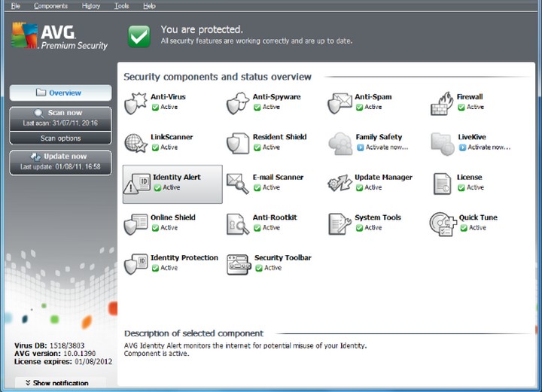Open the Components menu
Viewport: 542px width, 392px height.
click(x=50, y=6)
